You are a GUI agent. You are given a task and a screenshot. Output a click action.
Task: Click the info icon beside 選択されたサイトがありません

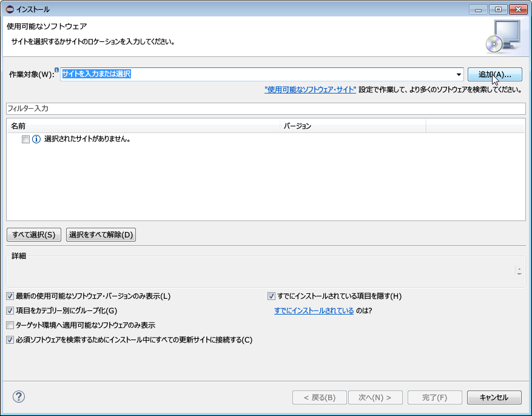[x=36, y=139]
